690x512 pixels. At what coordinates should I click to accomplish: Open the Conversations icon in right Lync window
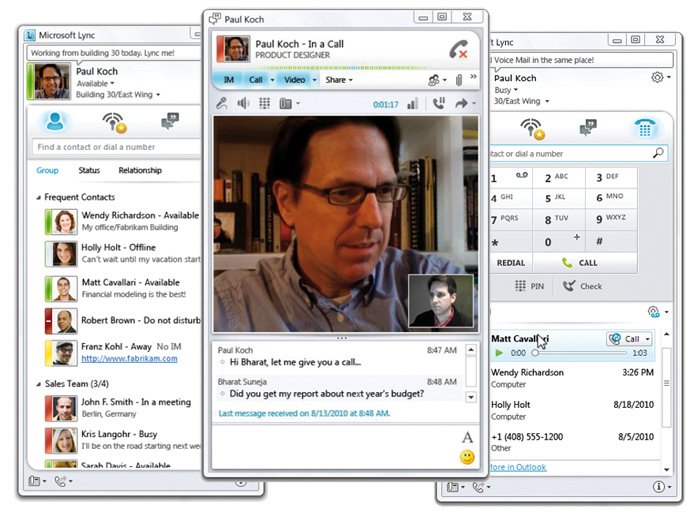[x=588, y=128]
